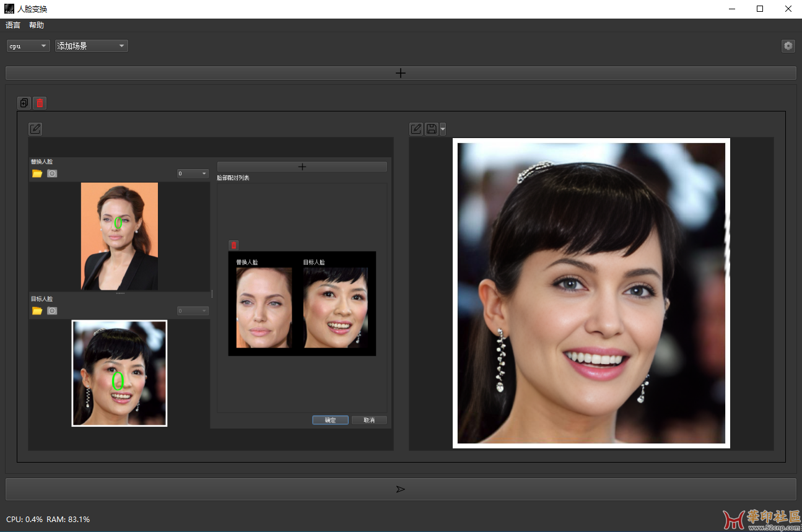The image size is (802, 532).
Task: Open the cpu device dropdown
Action: [28, 46]
